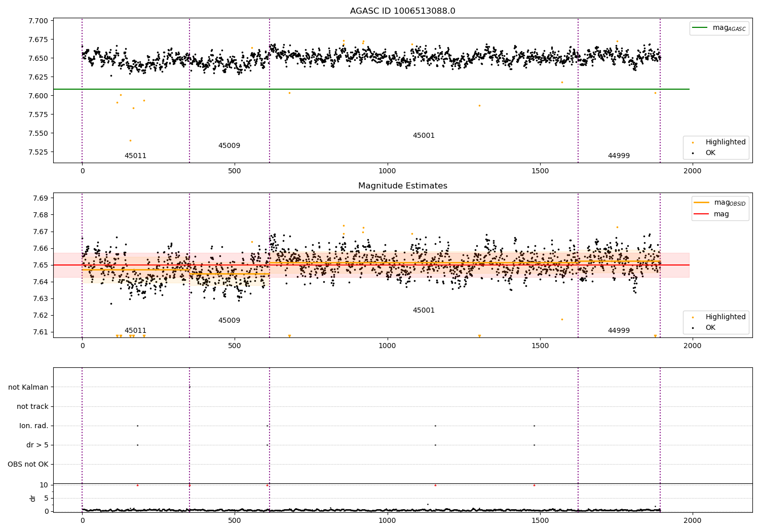The height and width of the screenshot is (532, 760).
Task: Click obsid label 45011 in Magnitude Estimates plot
Action: click(135, 330)
